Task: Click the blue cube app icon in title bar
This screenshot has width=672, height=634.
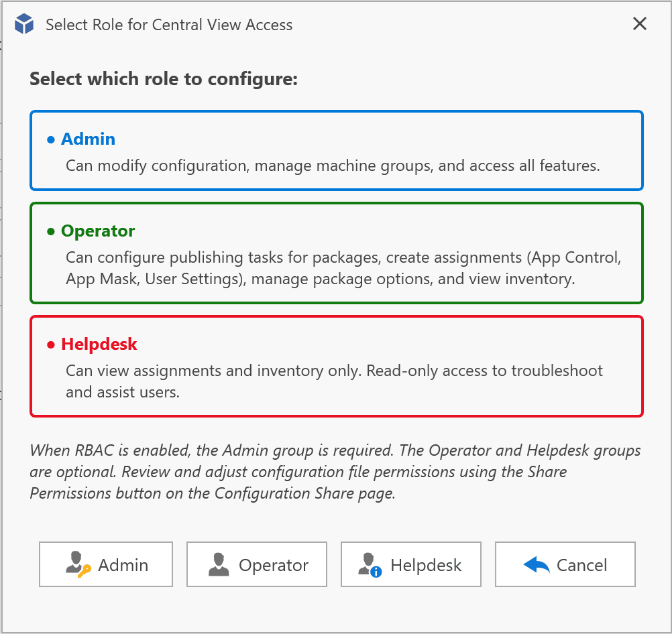Action: pyautogui.click(x=24, y=25)
